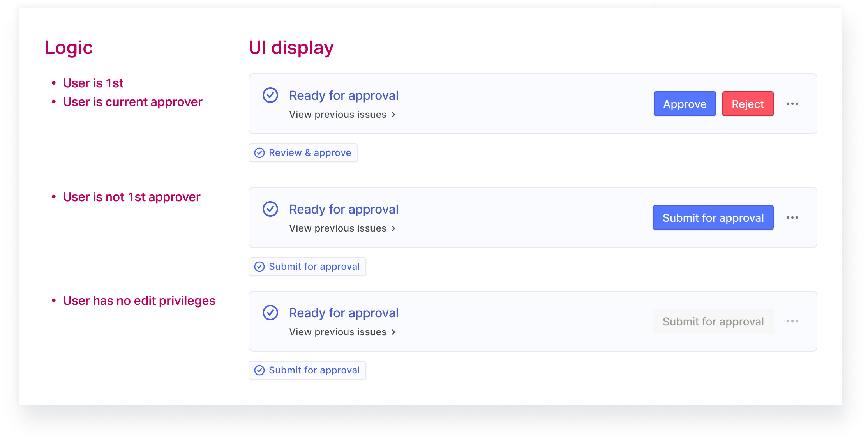Click check circle icon in first approval card
The image size is (868, 442).
[x=270, y=95]
